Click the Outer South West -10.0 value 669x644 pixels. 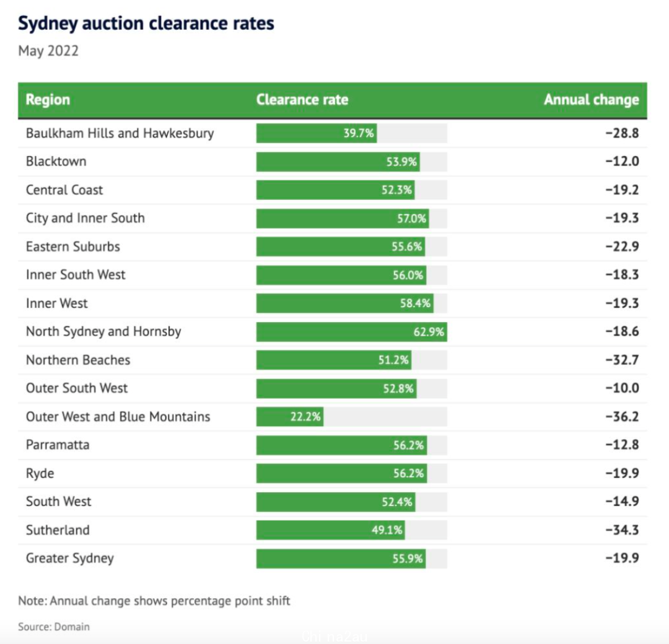click(x=622, y=388)
